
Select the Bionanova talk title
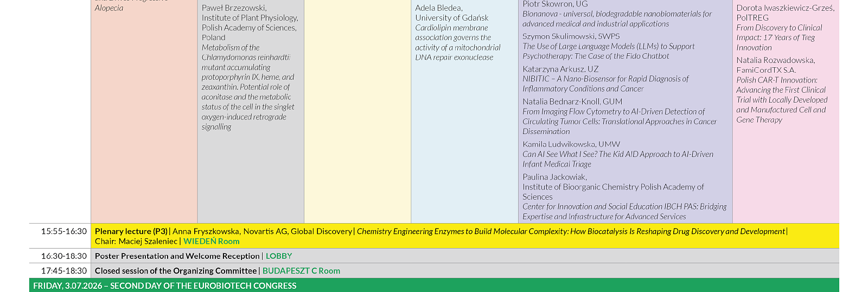(x=617, y=19)
